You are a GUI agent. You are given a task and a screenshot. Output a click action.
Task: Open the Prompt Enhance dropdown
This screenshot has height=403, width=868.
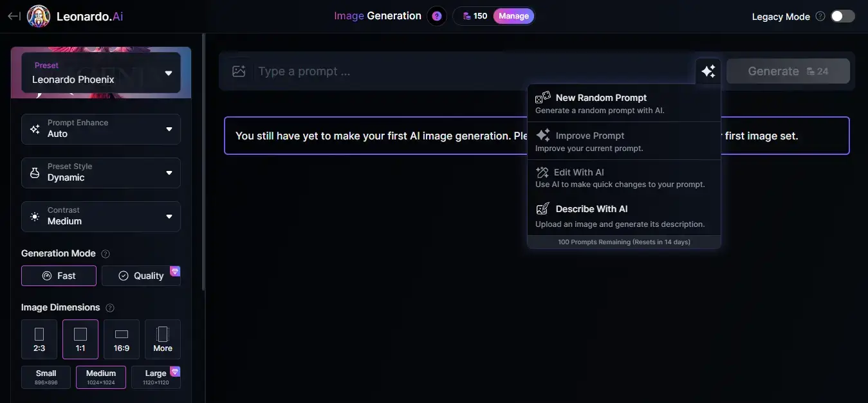(101, 129)
